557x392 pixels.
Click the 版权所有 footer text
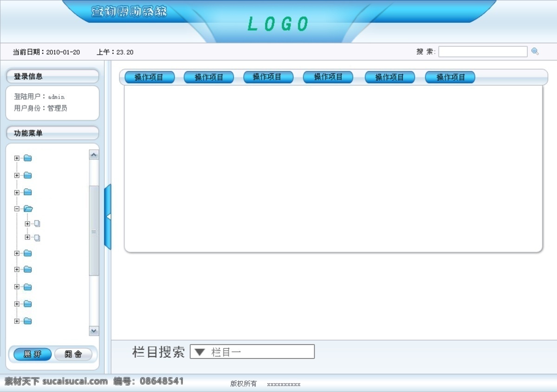244,384
